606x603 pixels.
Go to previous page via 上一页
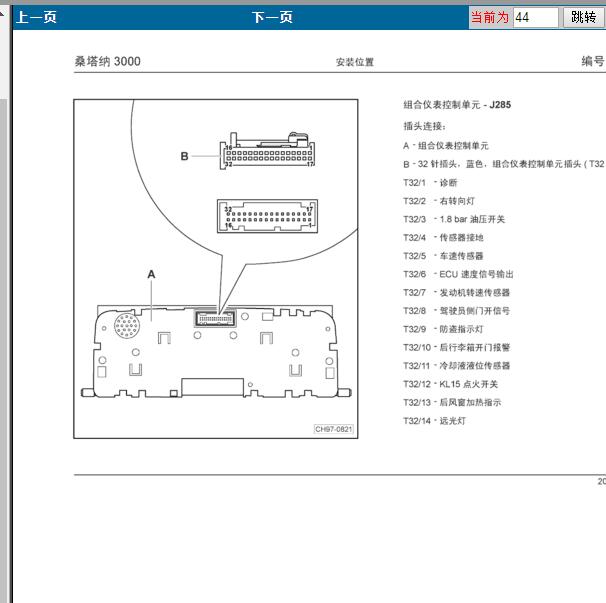pyautogui.click(x=36, y=17)
